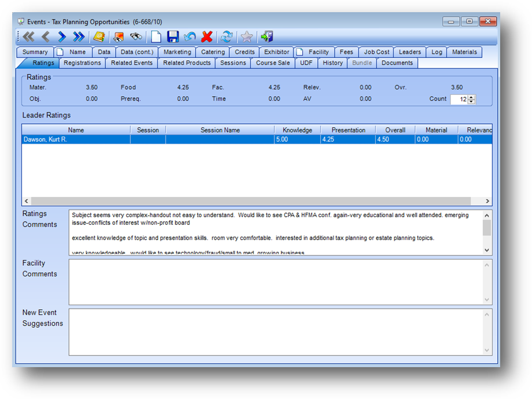Open the Registrations tab
Image resolution: width=532 pixels, height=399 pixels.
(x=82, y=63)
